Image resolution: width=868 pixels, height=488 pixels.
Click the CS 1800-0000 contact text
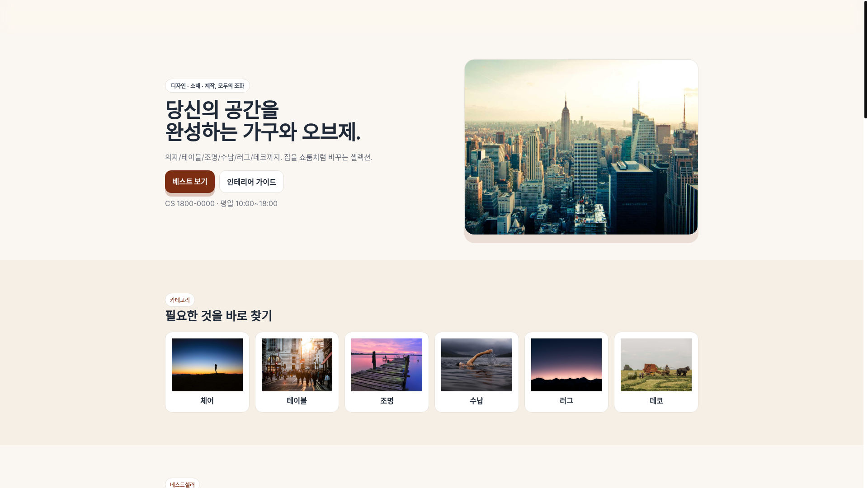pos(221,203)
